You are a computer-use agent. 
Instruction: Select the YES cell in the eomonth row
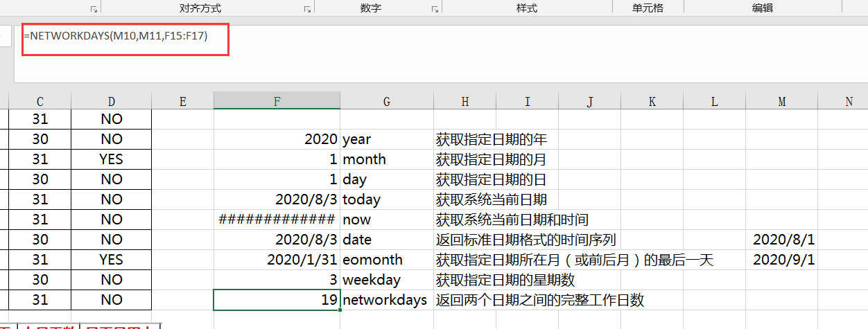pyautogui.click(x=111, y=260)
